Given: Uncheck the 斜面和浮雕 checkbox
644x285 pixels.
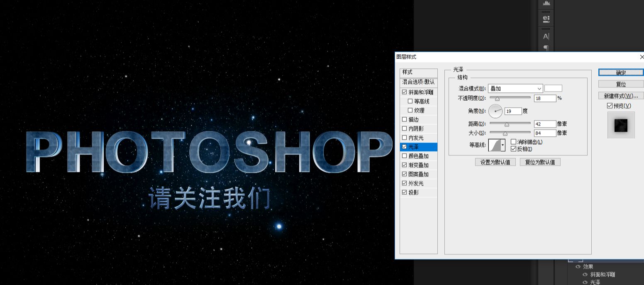Looking at the screenshot, I should point(405,92).
